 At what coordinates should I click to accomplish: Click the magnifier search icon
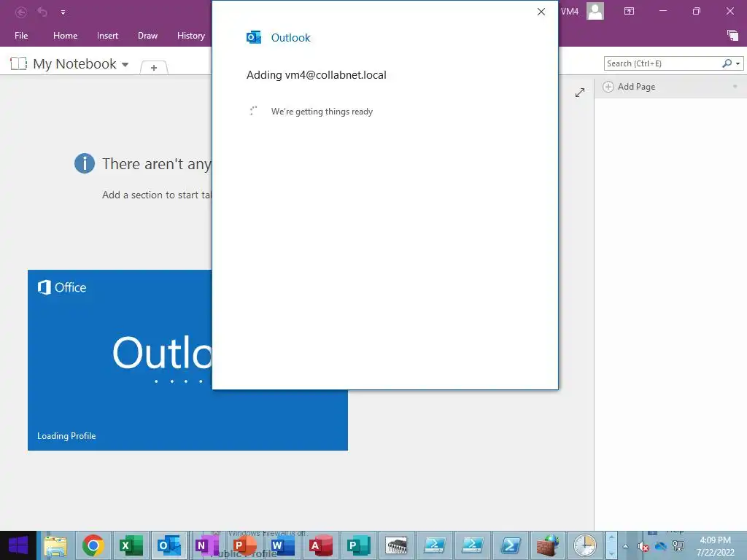click(x=727, y=63)
